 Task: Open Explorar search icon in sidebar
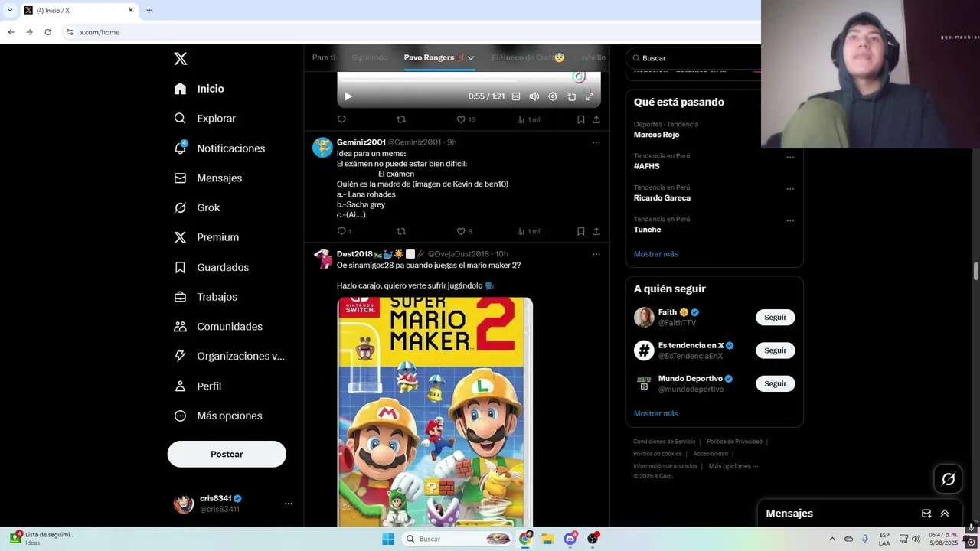click(180, 119)
